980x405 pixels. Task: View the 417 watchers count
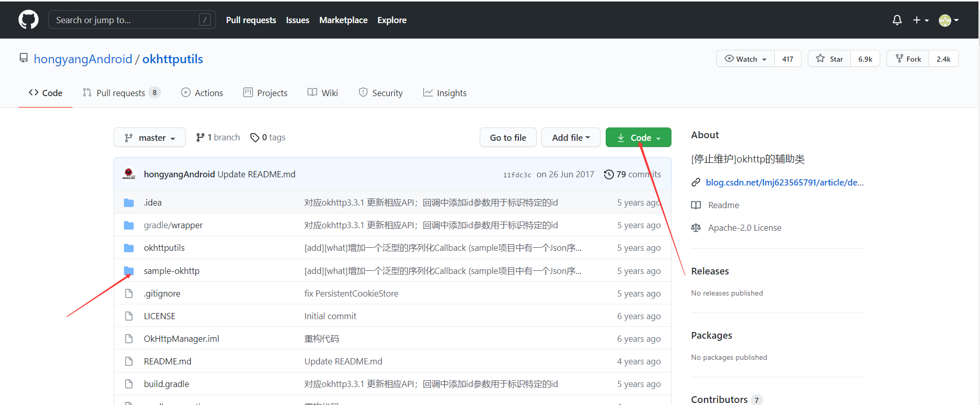(788, 59)
